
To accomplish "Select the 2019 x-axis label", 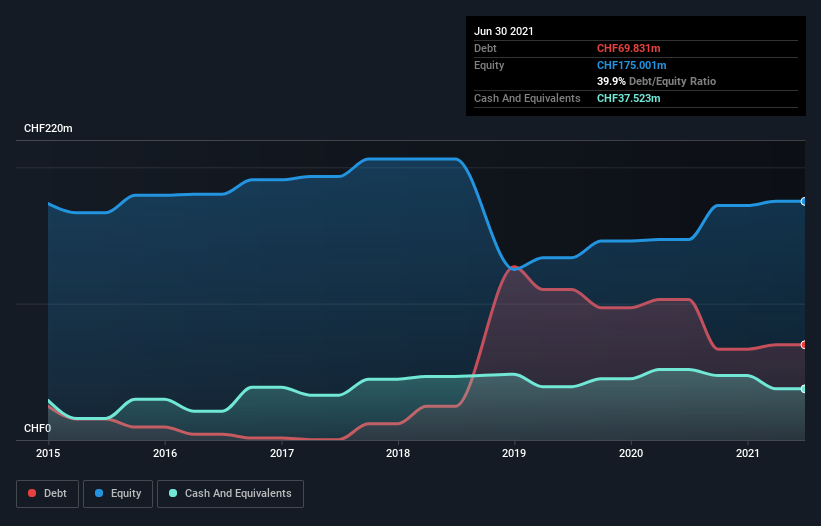I will tap(514, 453).
